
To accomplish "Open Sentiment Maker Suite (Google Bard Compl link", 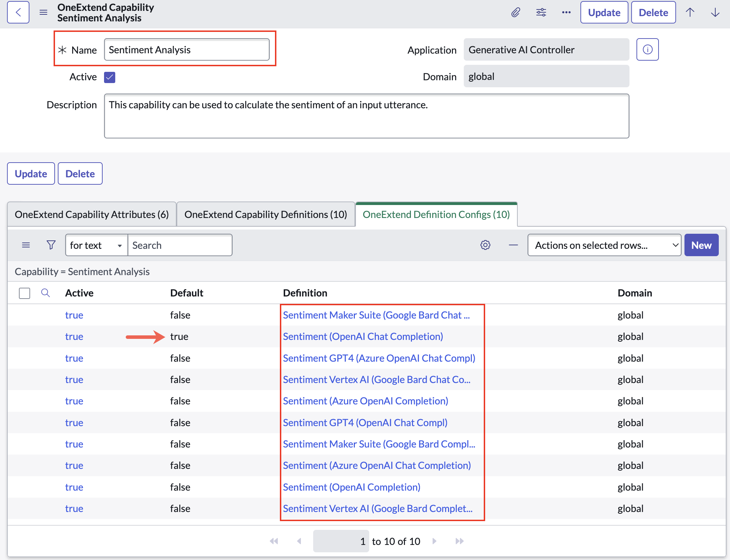I will (x=379, y=444).
